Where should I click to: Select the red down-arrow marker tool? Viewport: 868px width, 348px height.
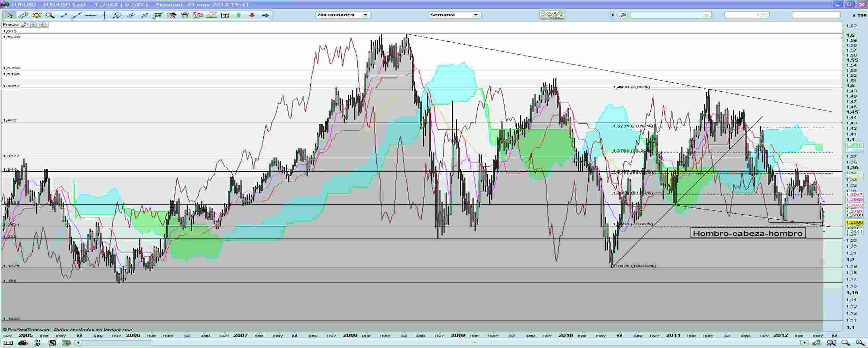[x=252, y=15]
